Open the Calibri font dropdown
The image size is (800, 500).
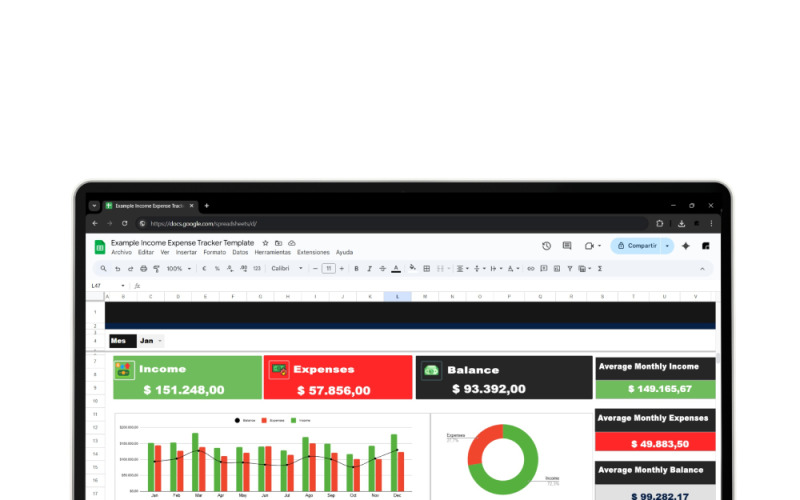[x=287, y=268]
